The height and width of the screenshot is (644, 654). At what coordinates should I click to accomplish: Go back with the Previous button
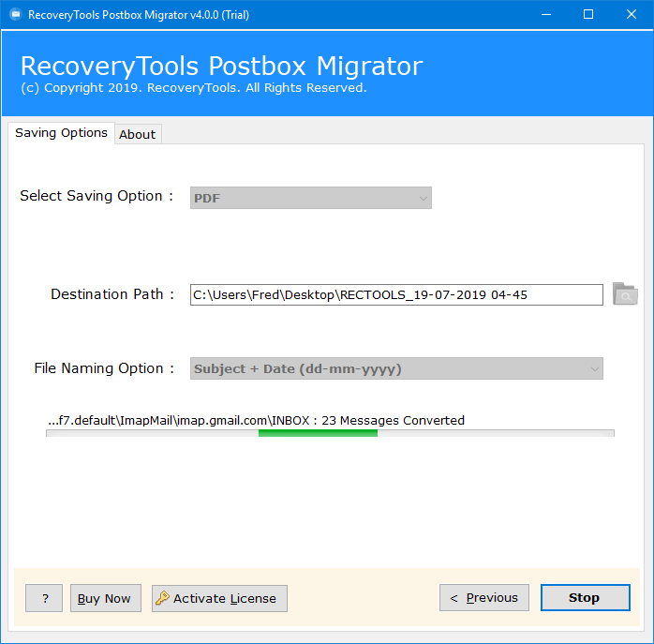click(x=484, y=598)
